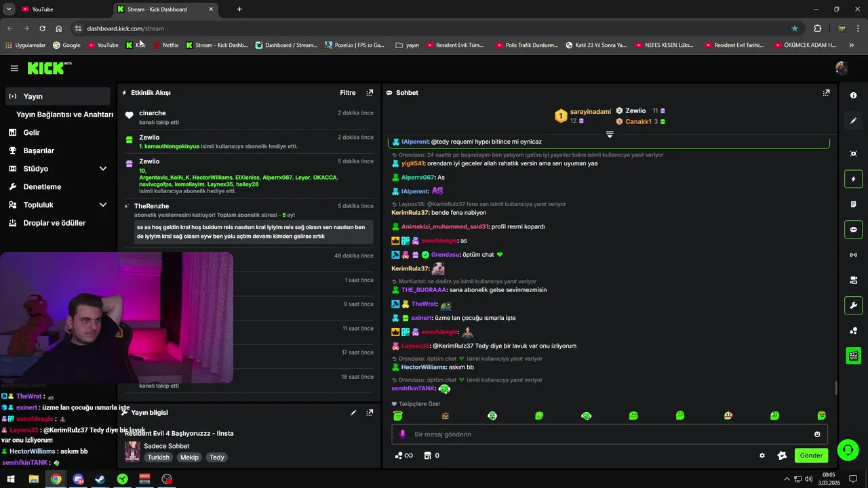Click the three-dots points icon in the right sidebar
This screenshot has width=868, height=488.
point(853,331)
